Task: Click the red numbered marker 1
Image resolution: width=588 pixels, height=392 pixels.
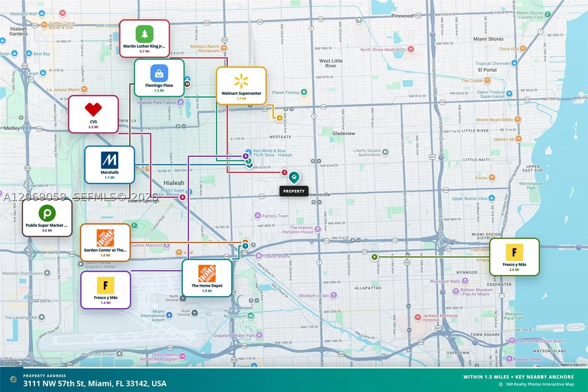Action: click(284, 172)
